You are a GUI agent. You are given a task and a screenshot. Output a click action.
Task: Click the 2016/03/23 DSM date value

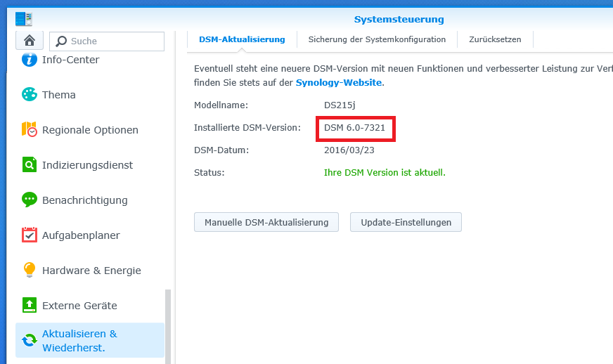[x=349, y=150]
